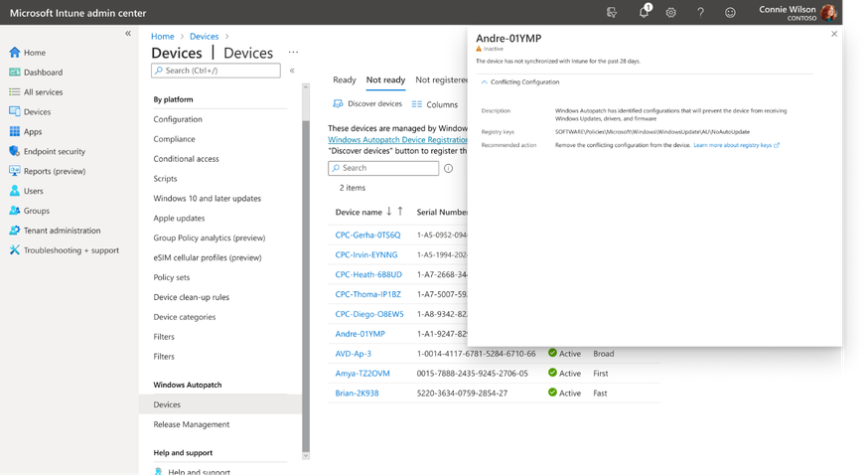Open the Users icon in sidebar
Screen dimensions: 868x475
click(x=14, y=191)
